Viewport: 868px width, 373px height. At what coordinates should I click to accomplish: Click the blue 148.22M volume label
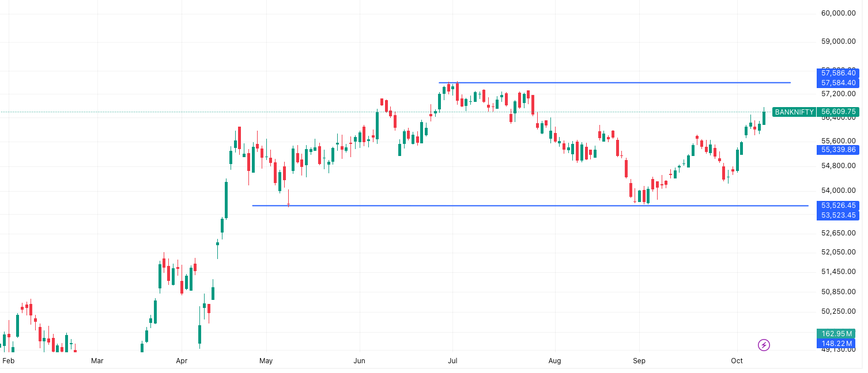(838, 344)
